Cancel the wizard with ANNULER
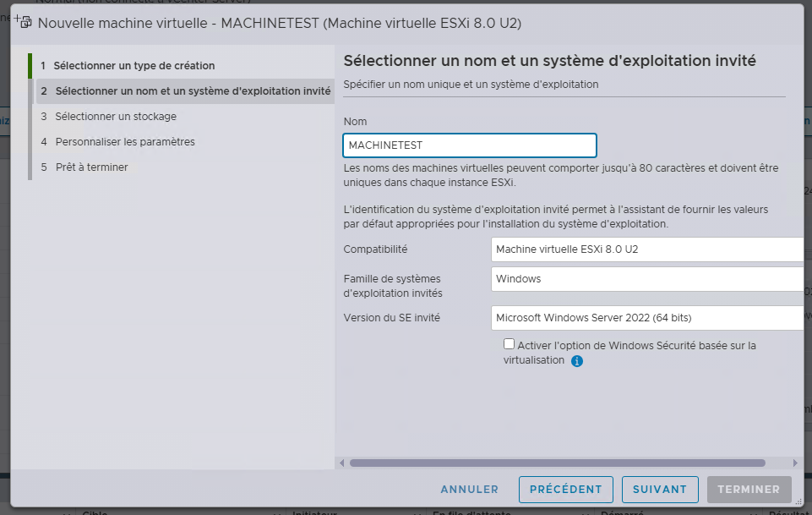812x515 pixels. pyautogui.click(x=469, y=489)
